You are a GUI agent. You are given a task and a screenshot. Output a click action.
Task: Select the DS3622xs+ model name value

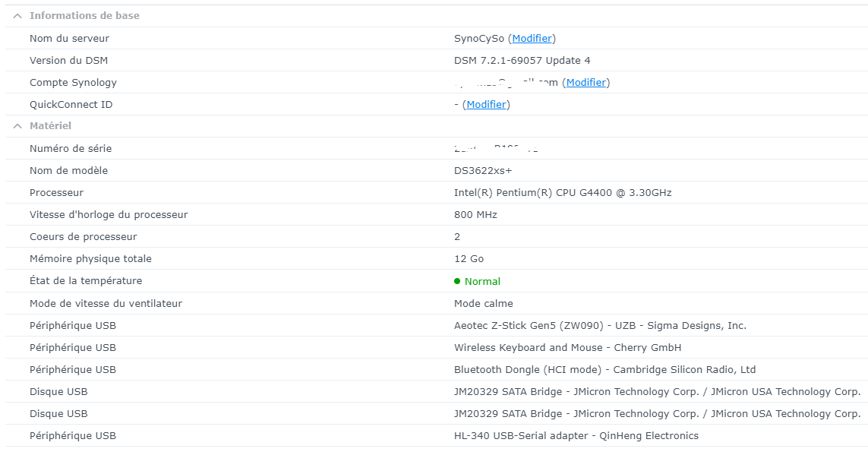tap(483, 171)
